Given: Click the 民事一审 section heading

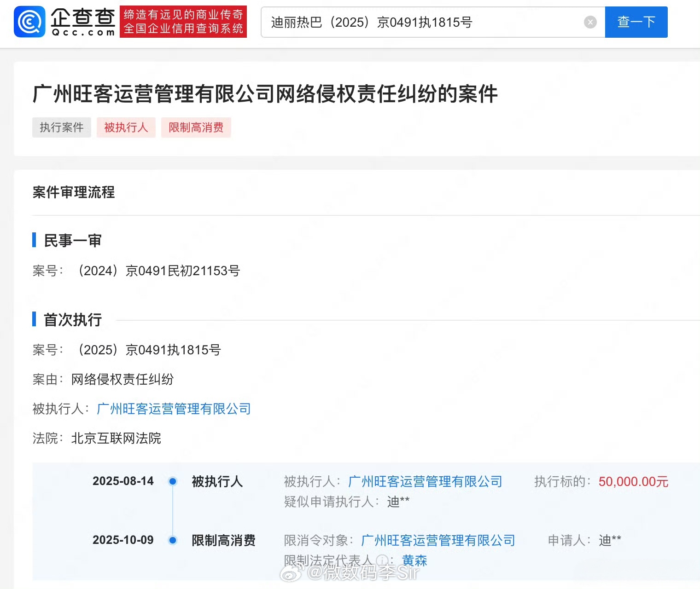Looking at the screenshot, I should tap(73, 240).
